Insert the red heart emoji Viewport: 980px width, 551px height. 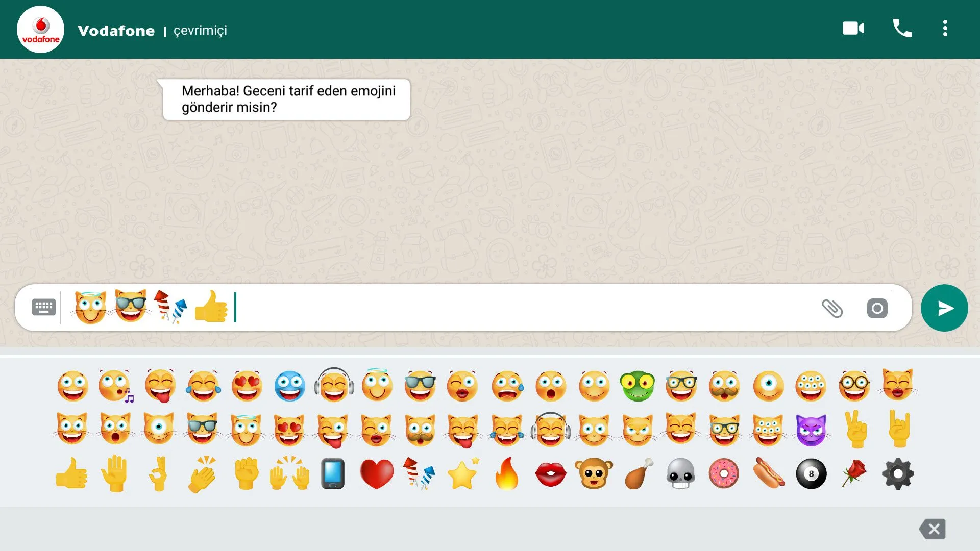tap(377, 474)
